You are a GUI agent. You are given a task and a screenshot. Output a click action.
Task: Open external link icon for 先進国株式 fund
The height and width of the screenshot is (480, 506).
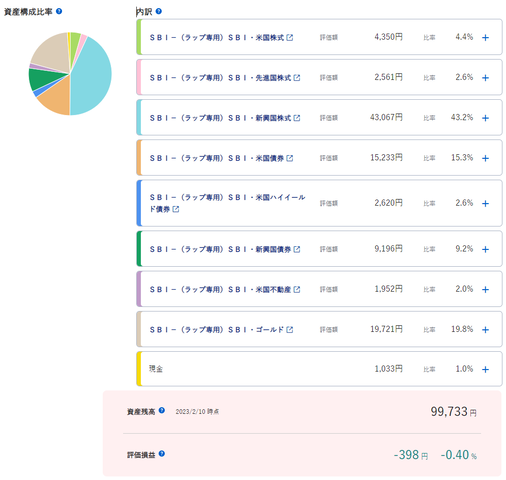[x=297, y=78]
